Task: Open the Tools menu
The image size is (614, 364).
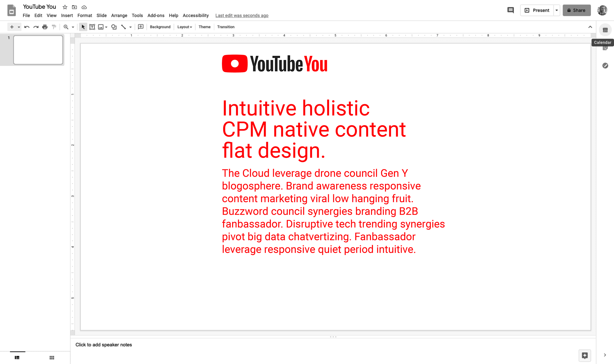Action: [137, 15]
